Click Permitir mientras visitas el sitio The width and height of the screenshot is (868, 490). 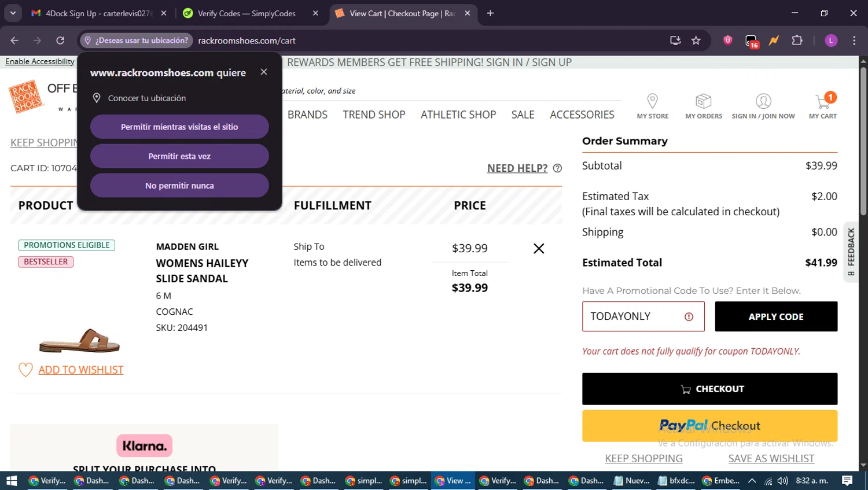(179, 127)
